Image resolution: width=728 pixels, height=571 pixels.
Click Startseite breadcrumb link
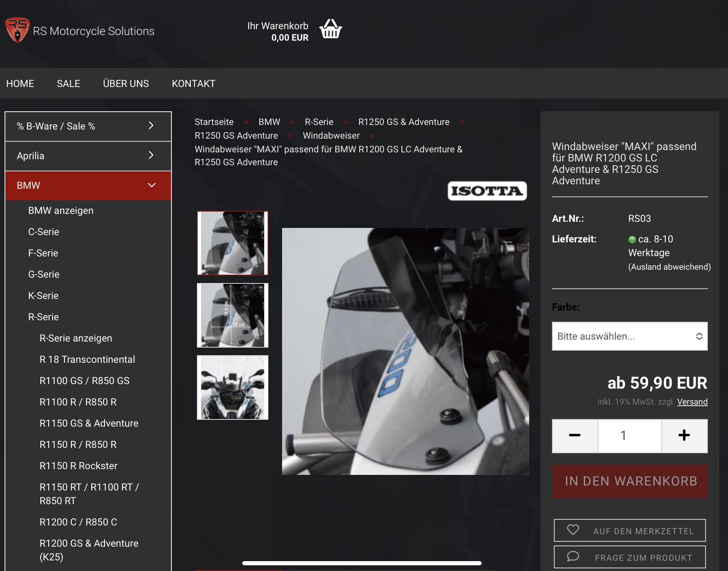point(214,122)
